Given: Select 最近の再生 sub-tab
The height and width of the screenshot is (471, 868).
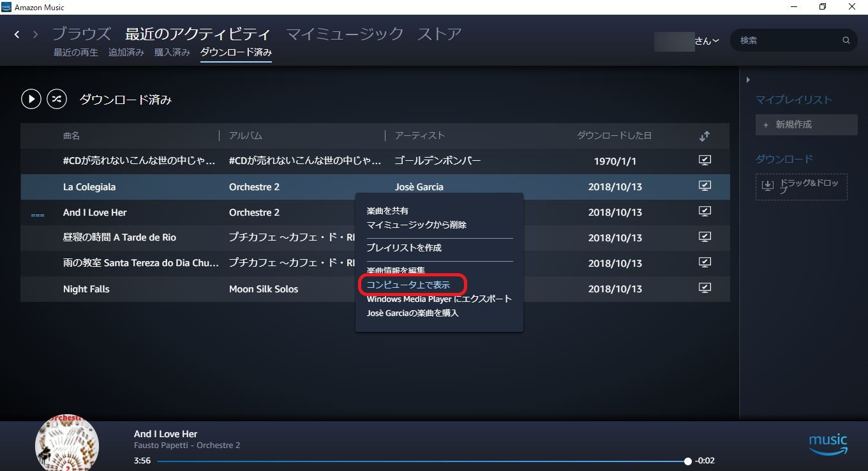Looking at the screenshot, I should pyautogui.click(x=76, y=52).
